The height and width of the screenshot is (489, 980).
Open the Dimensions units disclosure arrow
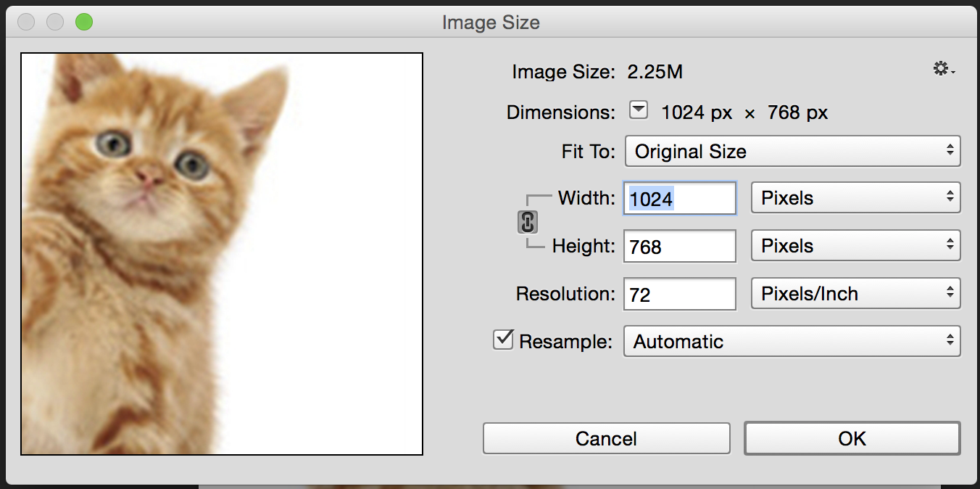point(638,111)
